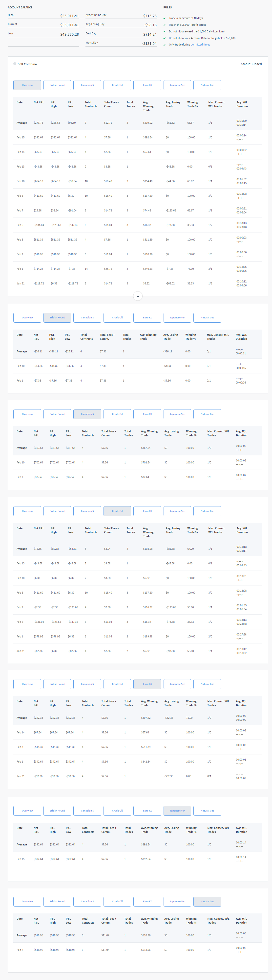Click the highlighted Canadian $ tab in the Canadian section
This screenshot has width=272, height=980.
coord(87,414)
